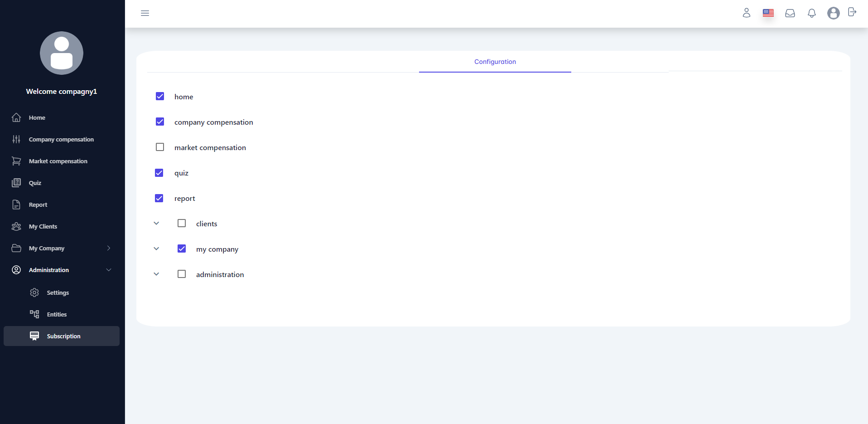Image resolution: width=868 pixels, height=424 pixels.
Task: Open the inbox tray icon
Action: pyautogui.click(x=790, y=13)
